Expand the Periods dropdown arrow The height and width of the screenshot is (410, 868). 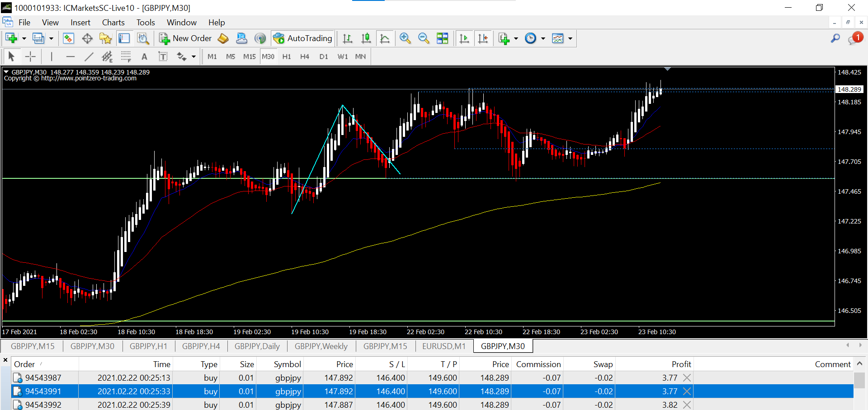coord(543,38)
